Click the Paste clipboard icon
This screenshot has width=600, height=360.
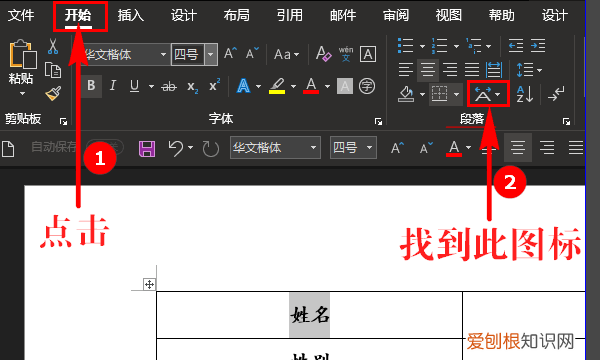coord(22,54)
